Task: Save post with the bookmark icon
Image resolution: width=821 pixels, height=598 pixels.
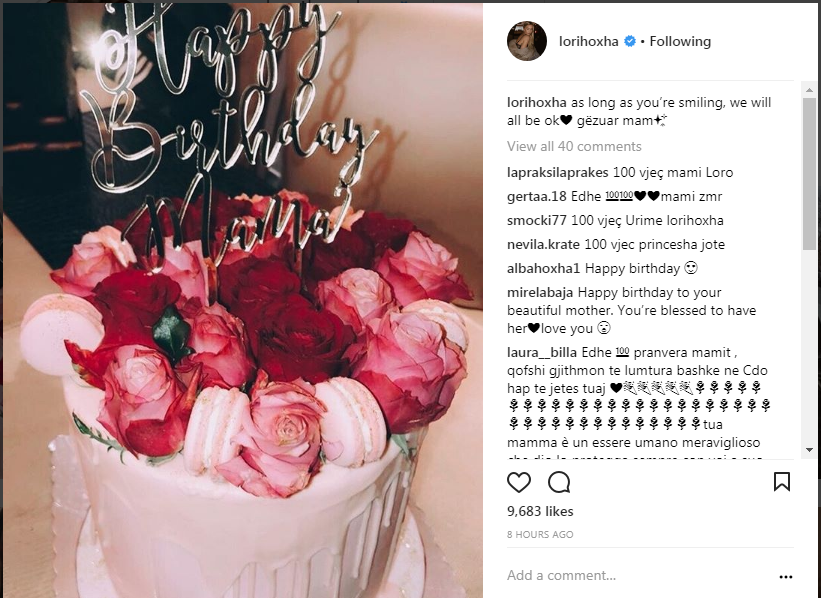Action: pos(782,482)
